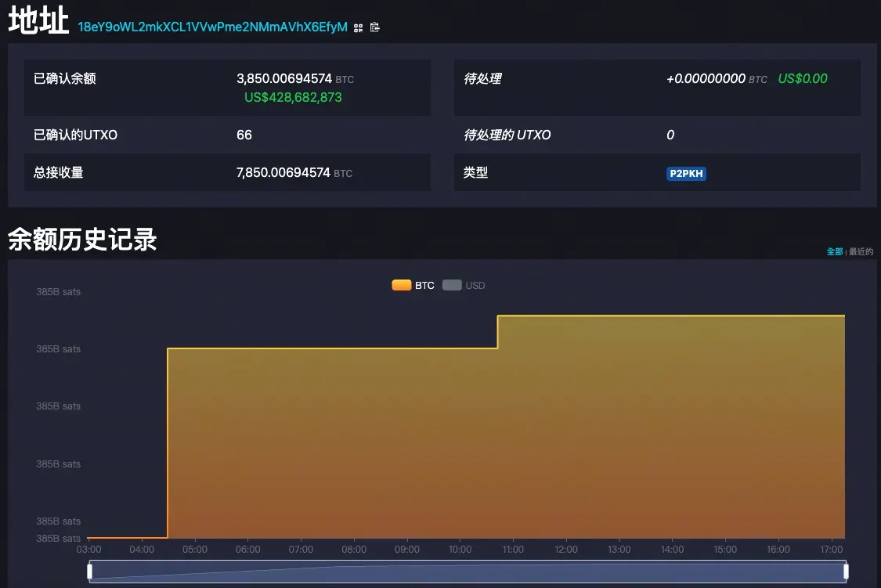
Task: Toggle the BTC series legend label
Action: click(424, 286)
